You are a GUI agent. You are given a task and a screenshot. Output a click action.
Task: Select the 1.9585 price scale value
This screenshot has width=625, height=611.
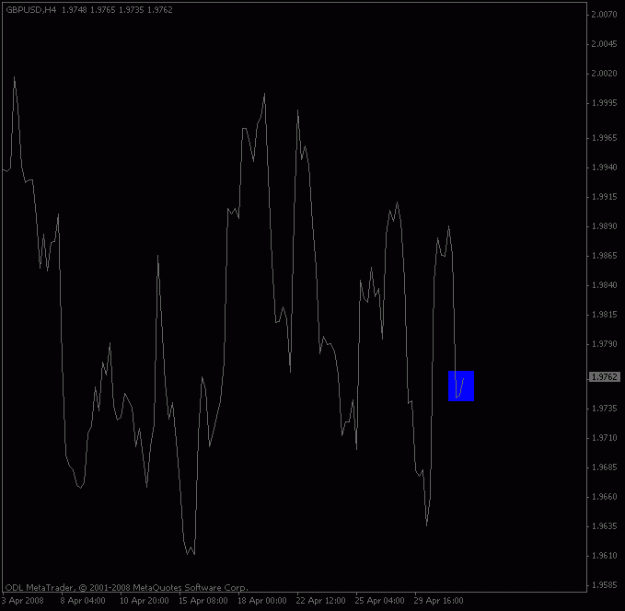(x=604, y=585)
